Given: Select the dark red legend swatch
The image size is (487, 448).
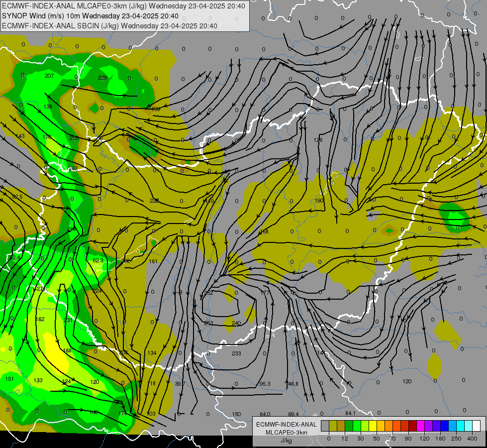Looking at the screenshot, I should (412, 426).
